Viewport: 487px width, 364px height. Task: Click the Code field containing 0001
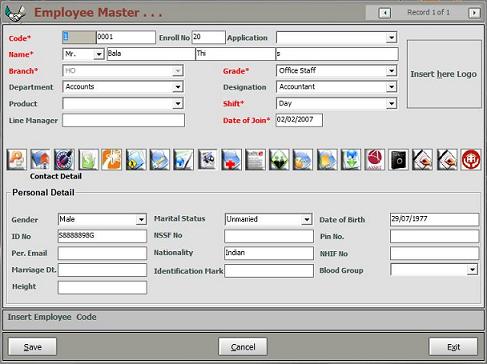(126, 37)
